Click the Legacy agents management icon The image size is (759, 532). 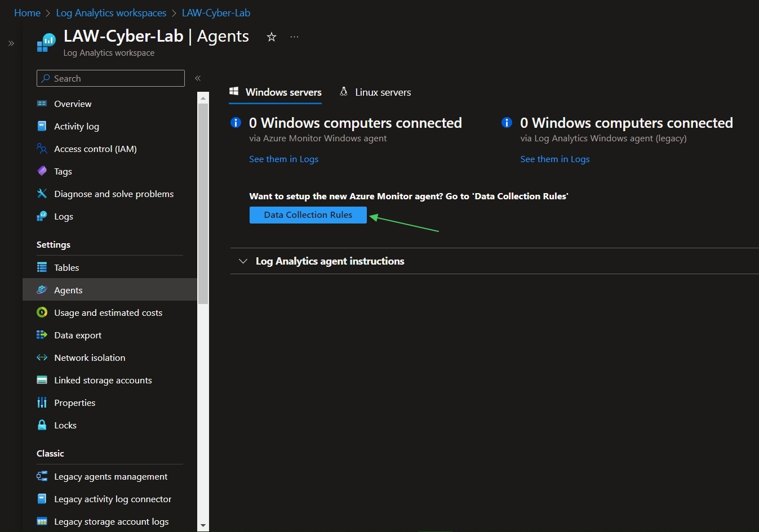pyautogui.click(x=42, y=476)
